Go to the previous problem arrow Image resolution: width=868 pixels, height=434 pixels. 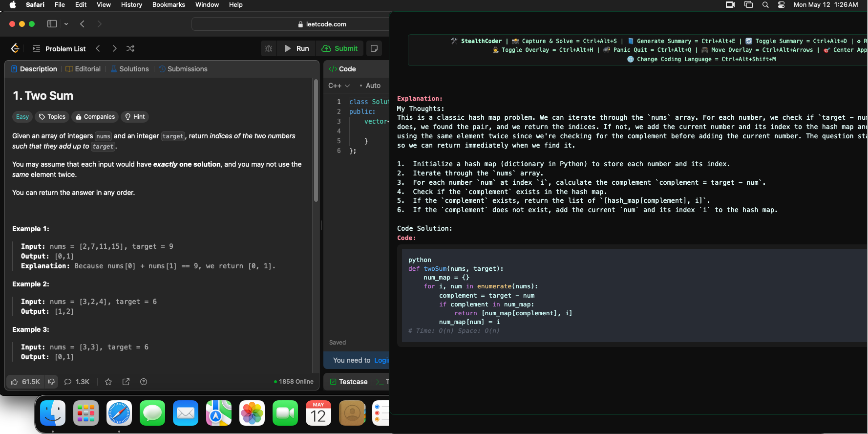(x=98, y=48)
